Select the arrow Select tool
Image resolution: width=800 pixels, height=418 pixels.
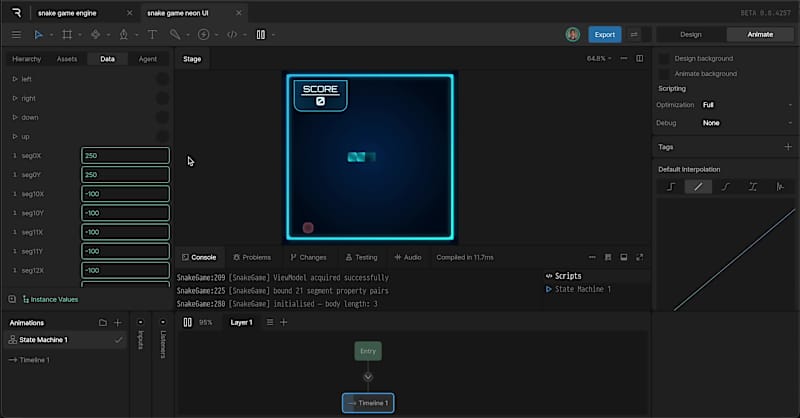pyautogui.click(x=38, y=35)
